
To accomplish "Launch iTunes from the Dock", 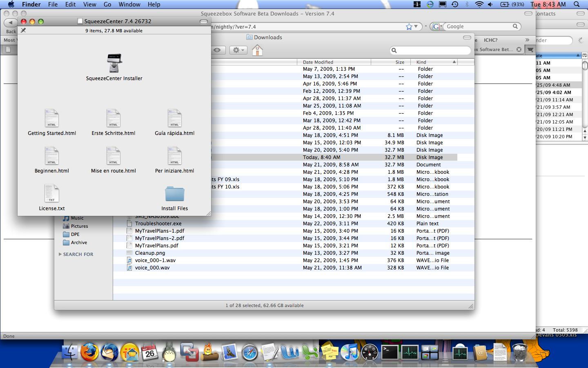I will pyautogui.click(x=349, y=352).
